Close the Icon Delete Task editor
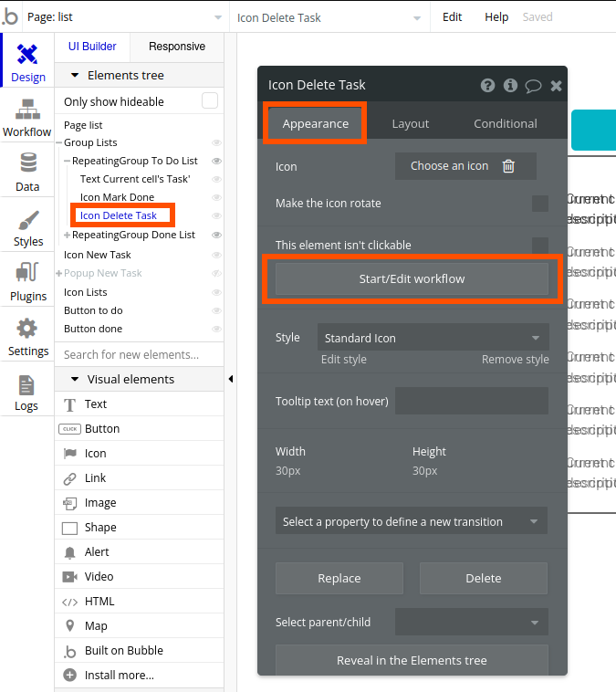 coord(556,86)
